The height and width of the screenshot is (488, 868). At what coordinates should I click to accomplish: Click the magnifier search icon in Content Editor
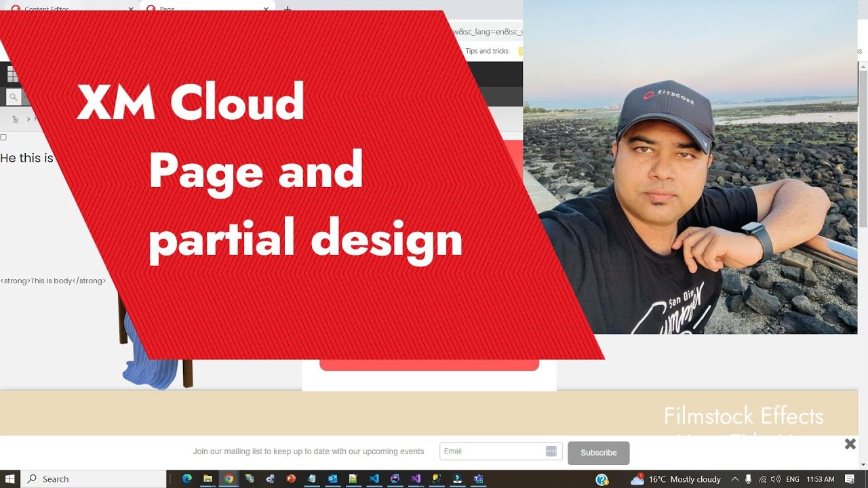pyautogui.click(x=13, y=98)
